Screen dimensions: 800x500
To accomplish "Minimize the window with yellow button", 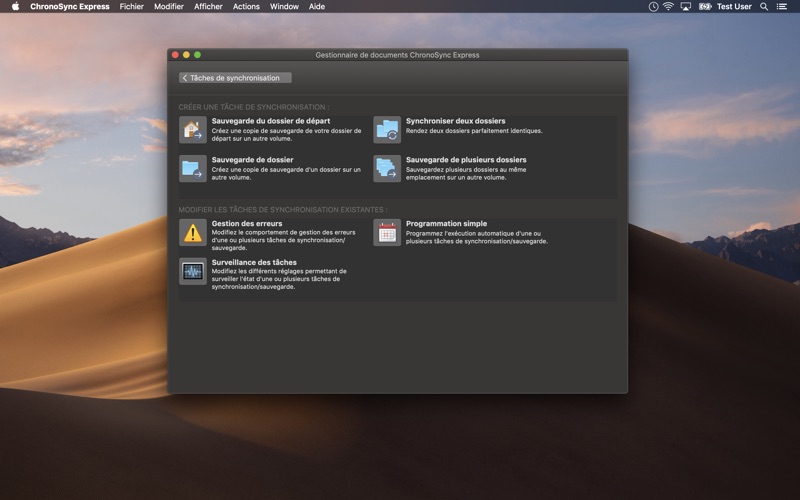I will (x=186, y=55).
